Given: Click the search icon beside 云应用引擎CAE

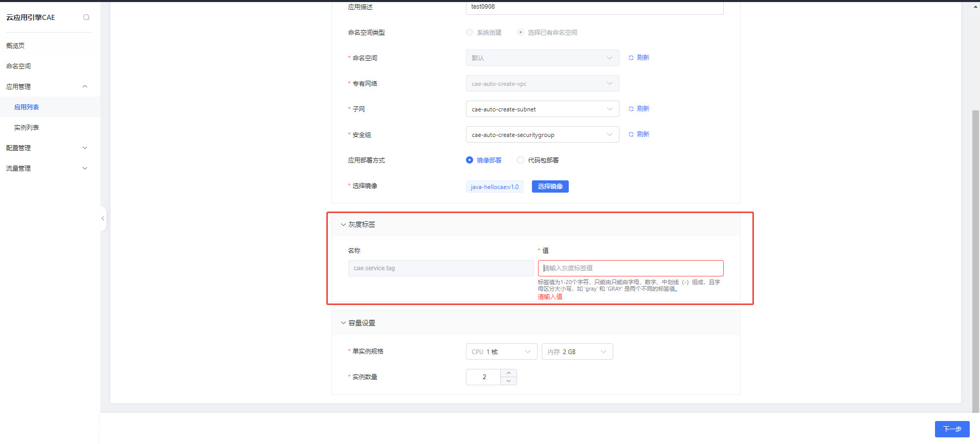Looking at the screenshot, I should tap(86, 17).
